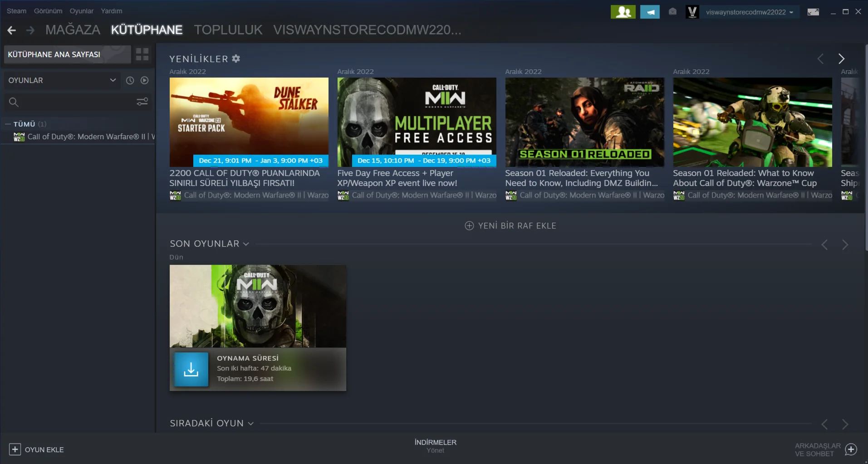Viewport: 868px width, 464px height.
Task: Switch to the Topluluk tab
Action: tap(228, 30)
